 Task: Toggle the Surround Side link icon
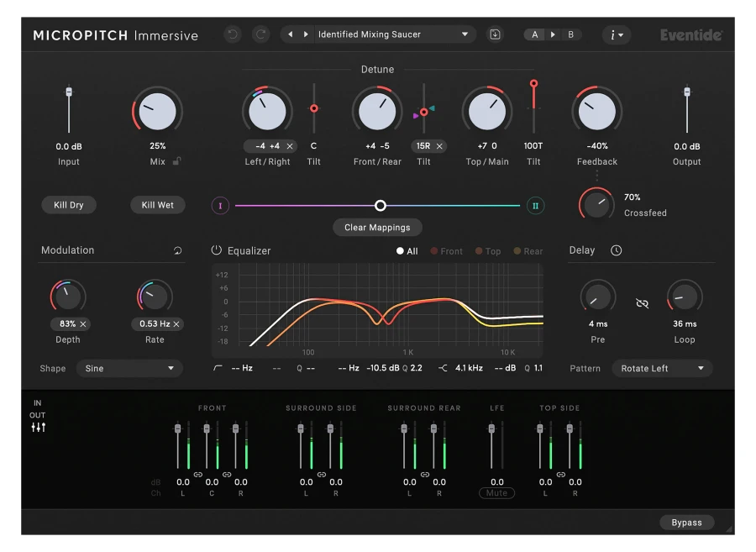[x=321, y=475]
